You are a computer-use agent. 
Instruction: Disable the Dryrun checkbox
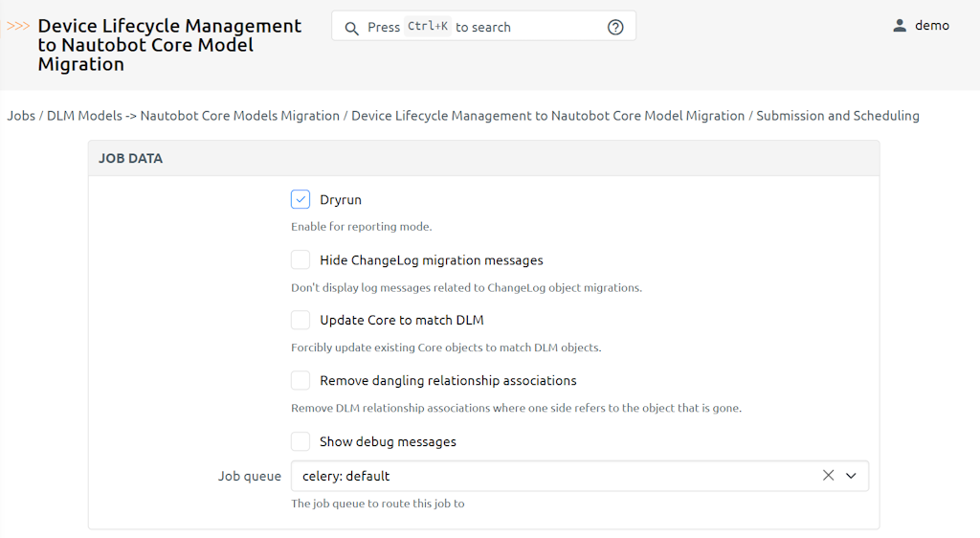[301, 200]
